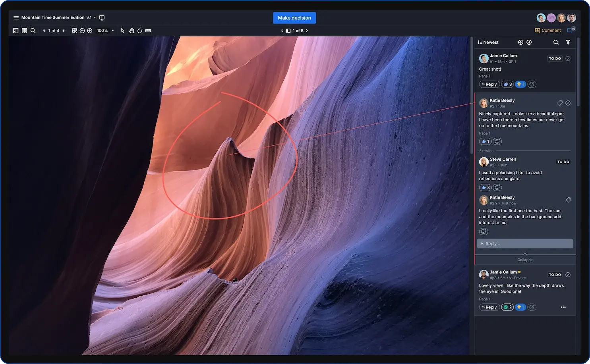
Task: Mark Jamie Callum's first comment as resolved
Action: 568,58
